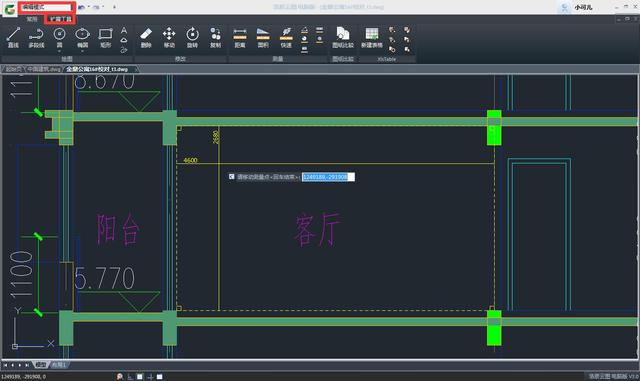
Task: Click the undo arrow in title bar
Action: point(81,7)
